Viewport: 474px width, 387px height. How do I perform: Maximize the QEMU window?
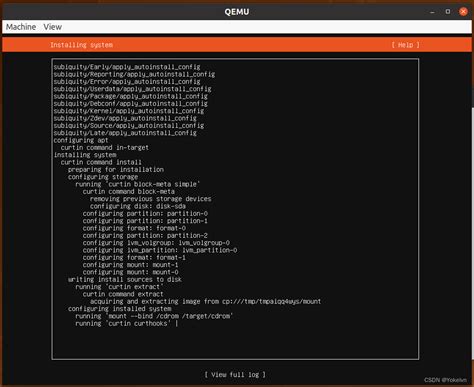click(448, 12)
